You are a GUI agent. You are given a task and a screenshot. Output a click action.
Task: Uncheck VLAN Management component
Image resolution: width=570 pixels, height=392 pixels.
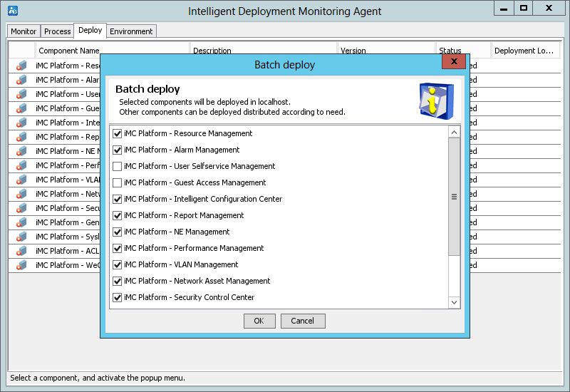click(117, 264)
